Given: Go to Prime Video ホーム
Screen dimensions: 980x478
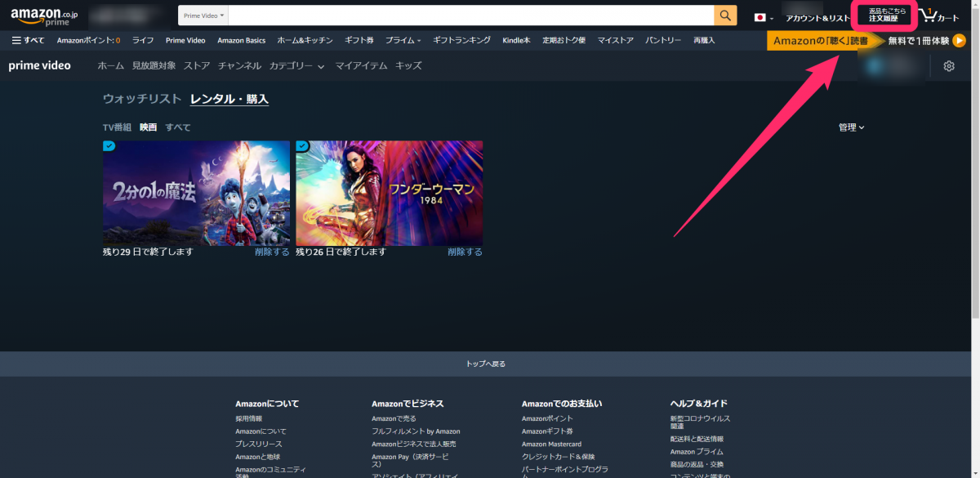Looking at the screenshot, I should pyautogui.click(x=110, y=66).
